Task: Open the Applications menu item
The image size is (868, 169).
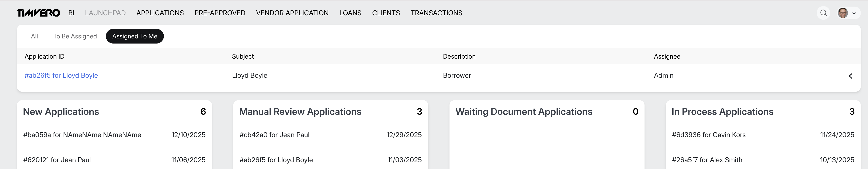Action: pos(160,13)
